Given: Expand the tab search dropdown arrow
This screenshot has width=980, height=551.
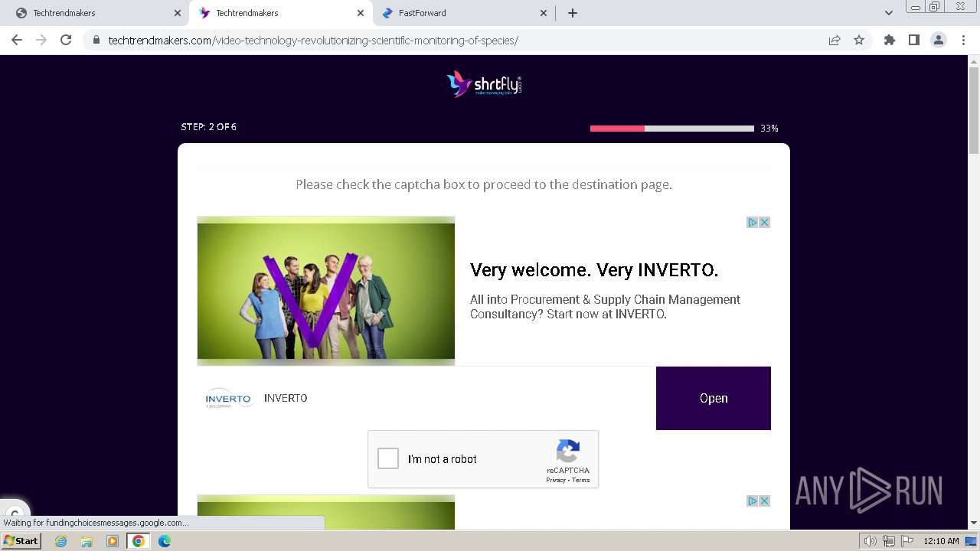Looking at the screenshot, I should pyautogui.click(x=889, y=13).
